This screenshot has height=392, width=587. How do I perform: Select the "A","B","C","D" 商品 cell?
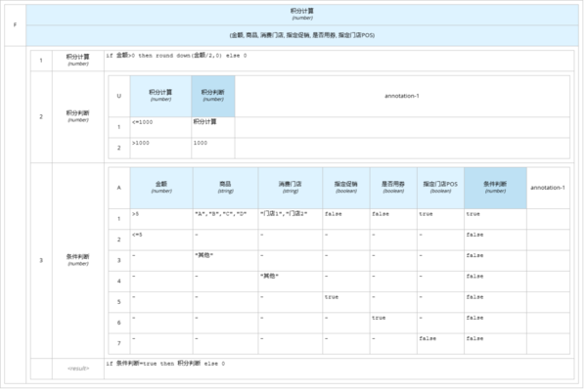225,213
